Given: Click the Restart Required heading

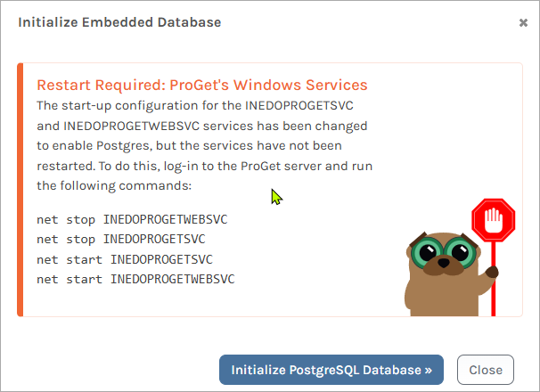Looking at the screenshot, I should click(x=202, y=86).
